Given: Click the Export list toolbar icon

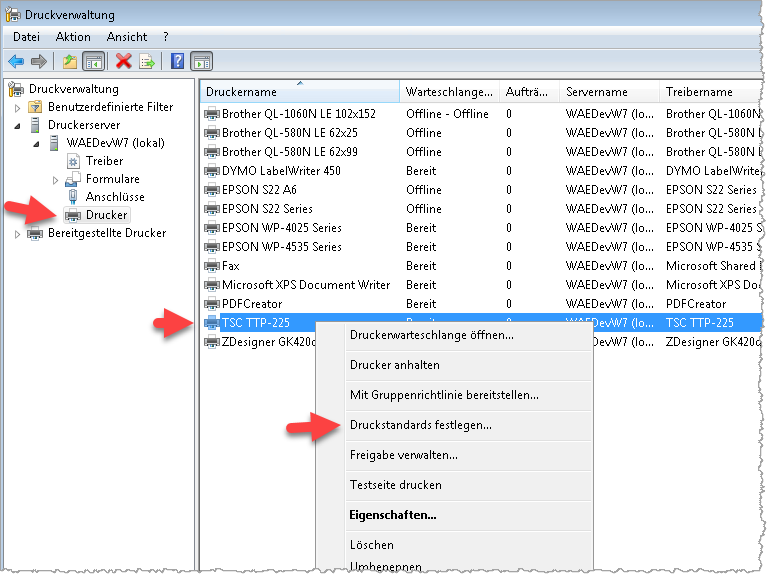Looking at the screenshot, I should pos(147,61).
